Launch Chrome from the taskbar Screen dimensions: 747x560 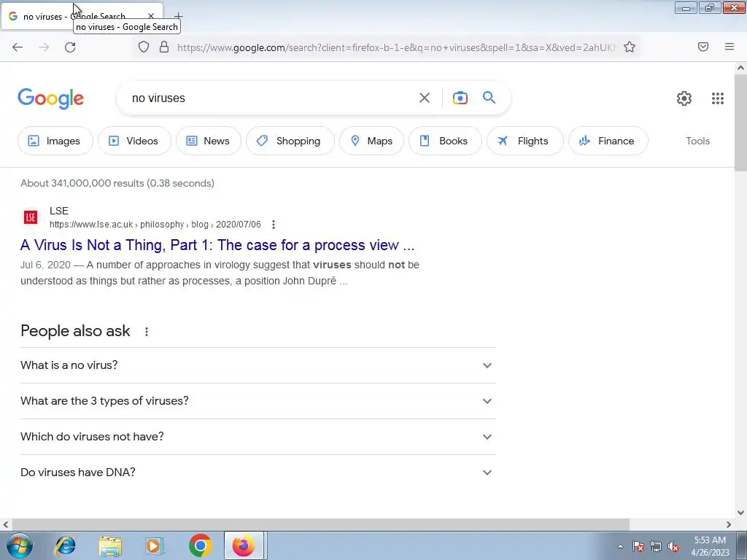(200, 545)
